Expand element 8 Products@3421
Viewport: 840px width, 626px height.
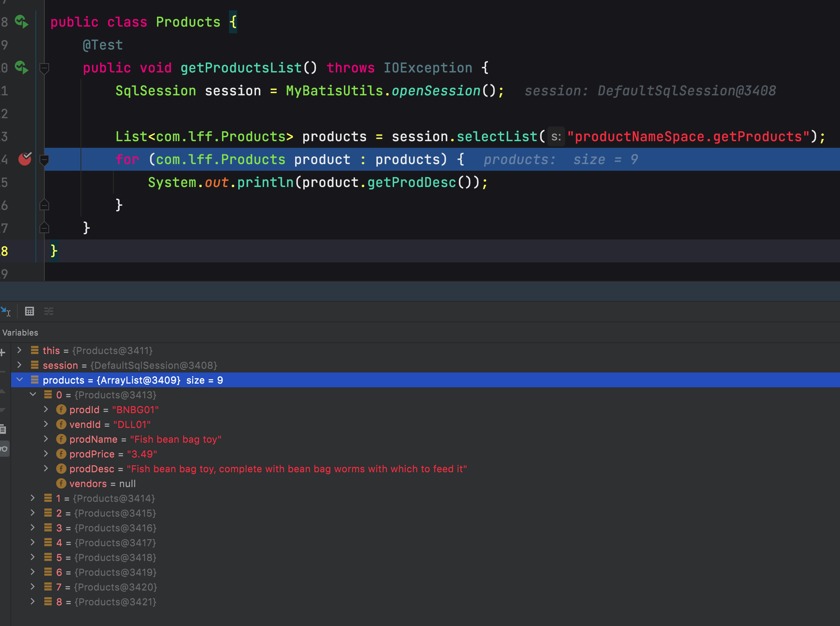coord(33,601)
